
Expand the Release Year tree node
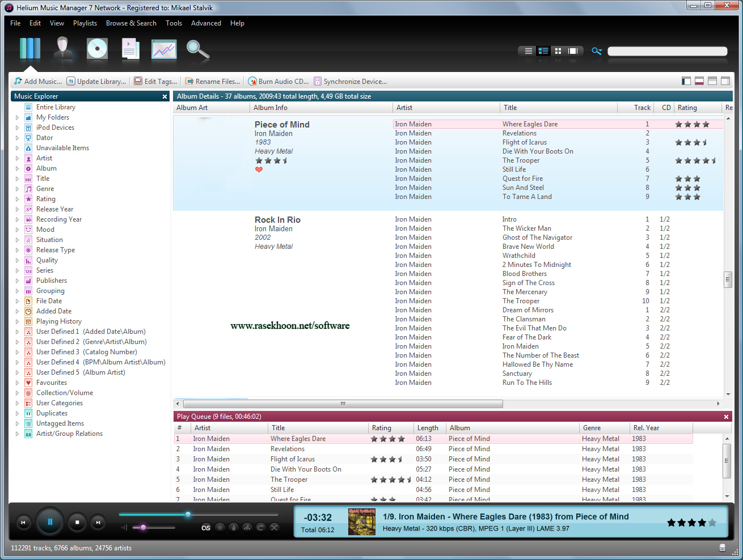[17, 210]
